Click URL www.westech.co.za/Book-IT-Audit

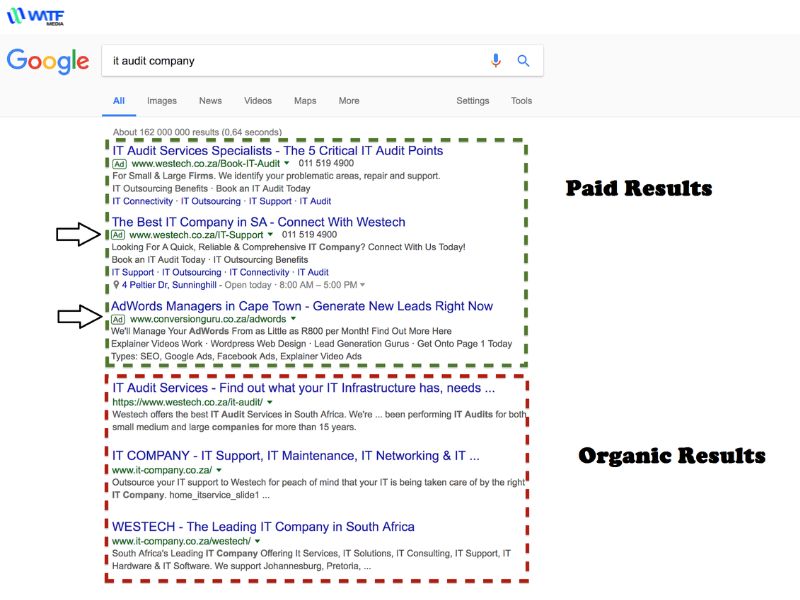[206, 163]
